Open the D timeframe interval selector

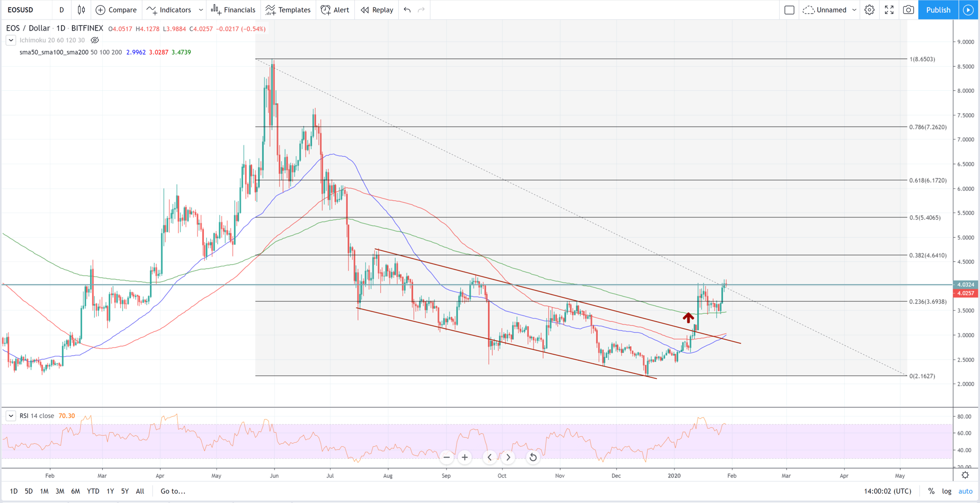[62, 10]
